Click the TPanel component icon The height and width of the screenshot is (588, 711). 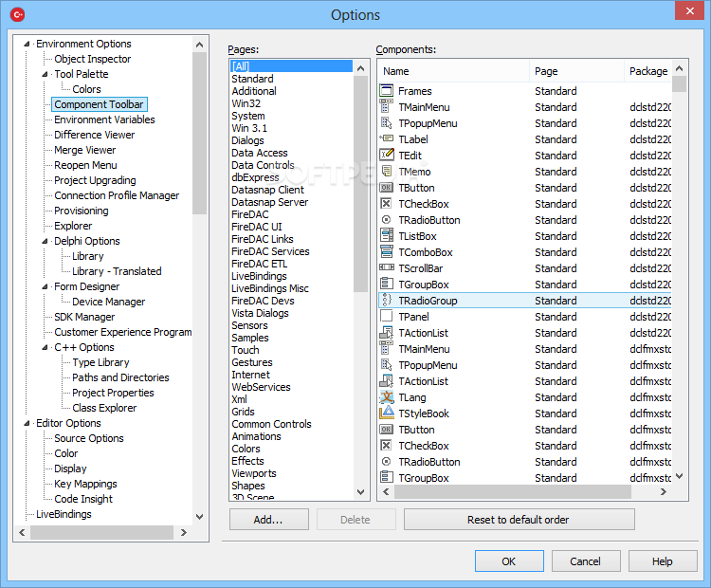click(x=386, y=316)
